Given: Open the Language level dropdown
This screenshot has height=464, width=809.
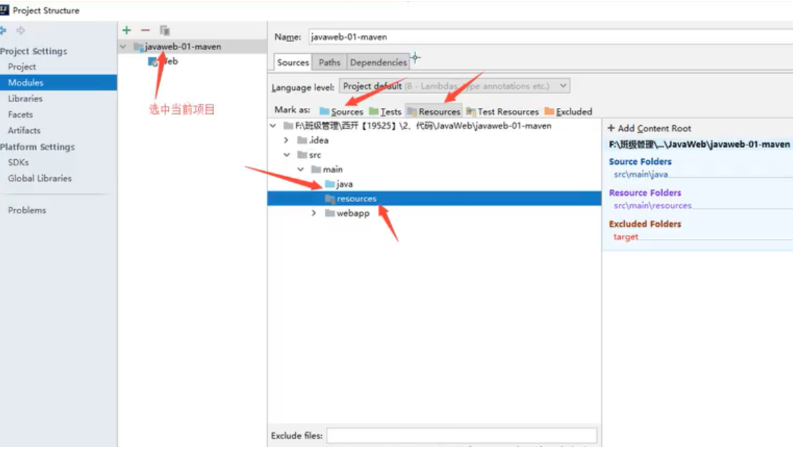Looking at the screenshot, I should [454, 86].
